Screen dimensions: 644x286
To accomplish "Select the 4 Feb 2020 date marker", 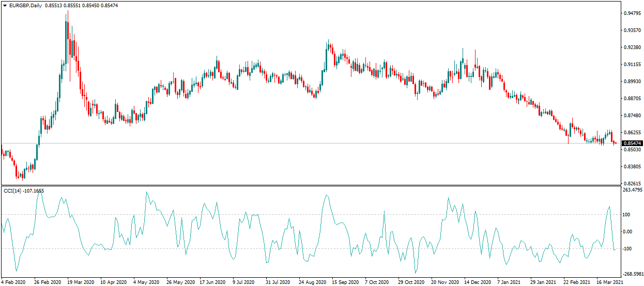I will pyautogui.click(x=14, y=282).
